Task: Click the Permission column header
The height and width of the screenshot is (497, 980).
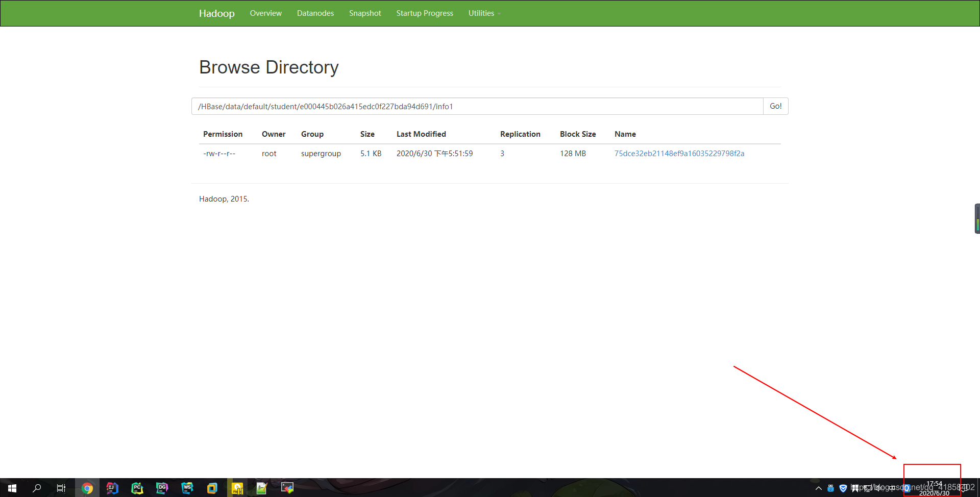Action: (223, 134)
